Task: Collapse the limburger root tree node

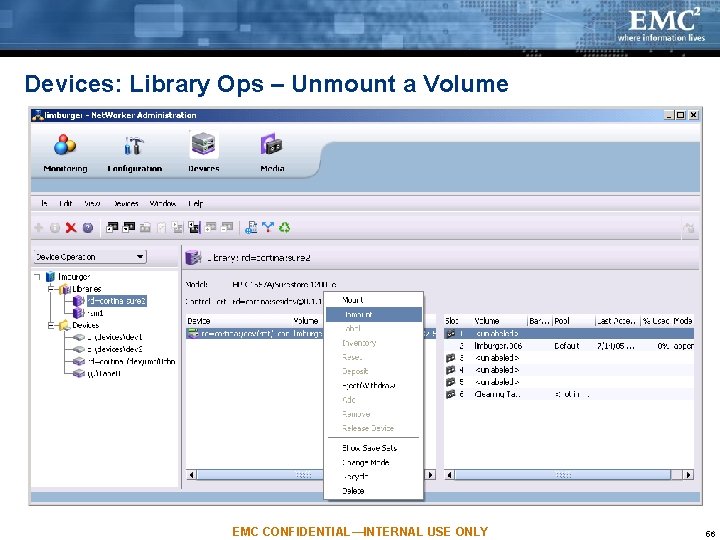Action: 38,276
